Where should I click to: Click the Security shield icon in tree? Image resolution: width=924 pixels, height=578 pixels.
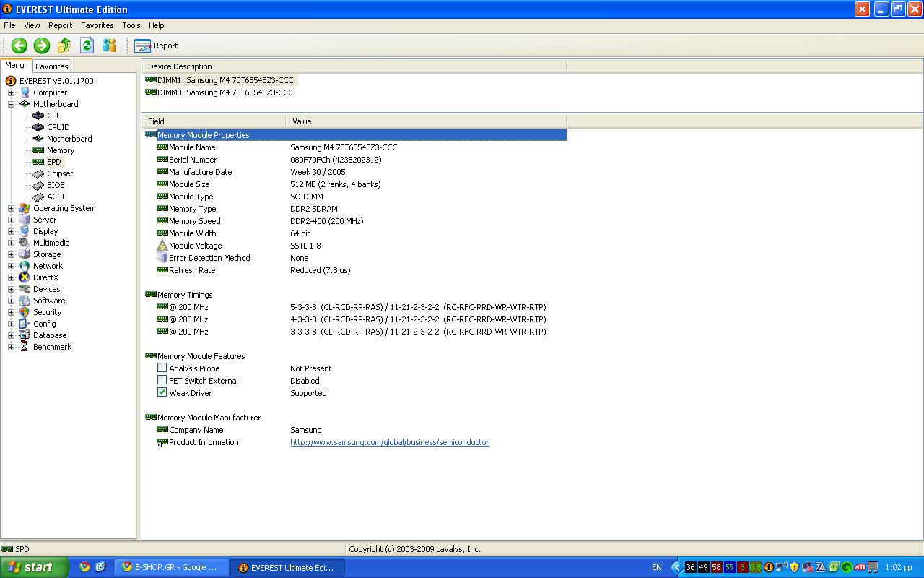(25, 312)
